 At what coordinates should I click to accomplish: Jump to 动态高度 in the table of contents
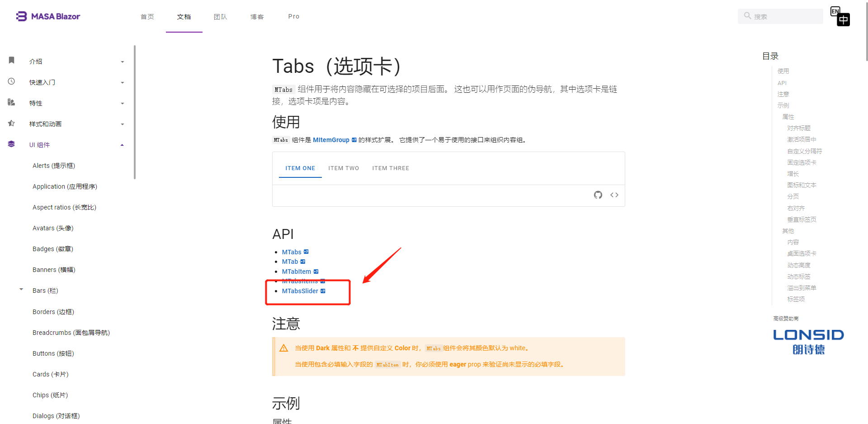click(799, 265)
